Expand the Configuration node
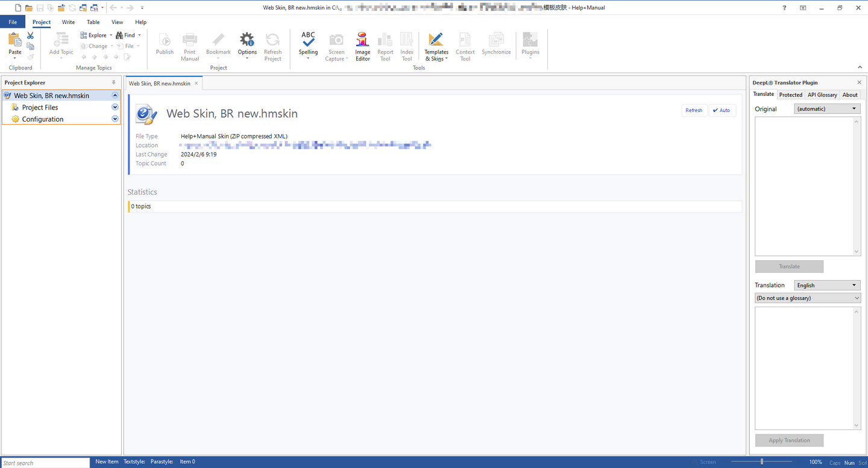 [x=115, y=119]
